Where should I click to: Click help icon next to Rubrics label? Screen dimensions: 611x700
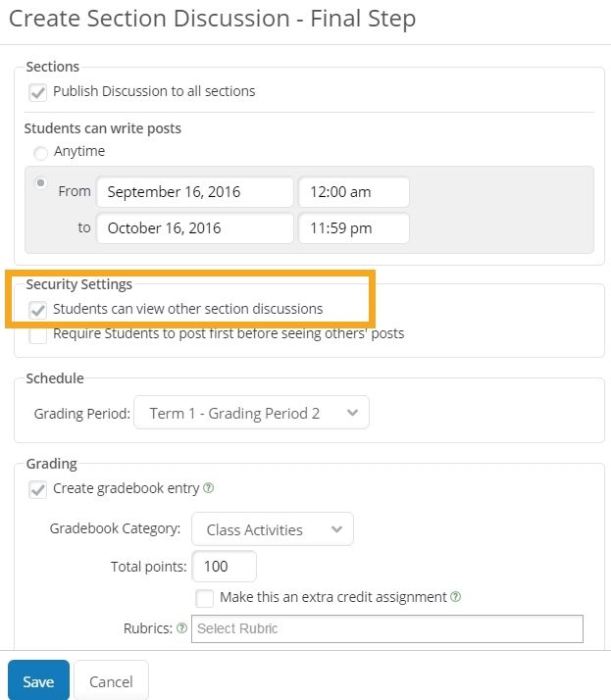(181, 628)
